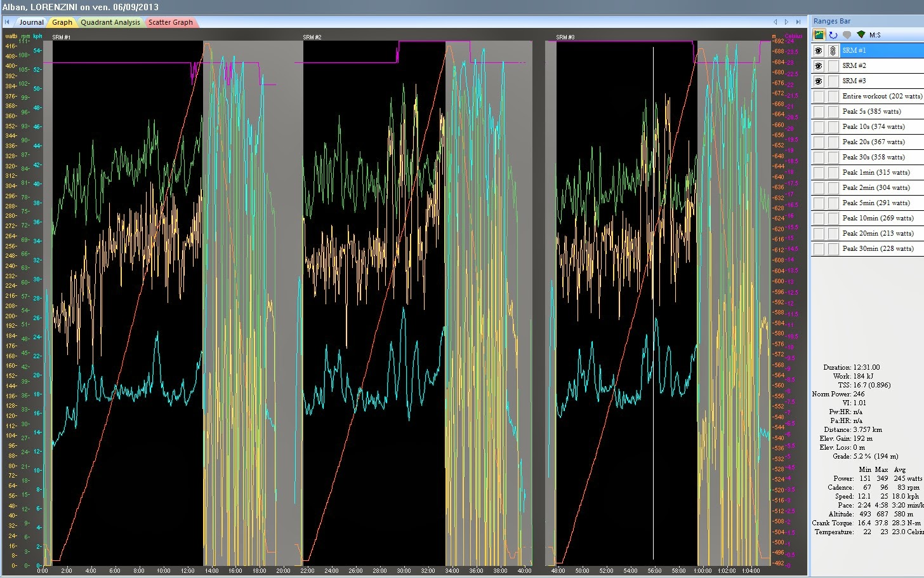Image resolution: width=924 pixels, height=578 pixels.
Task: Jump to the last tab using the right skip arrow
Action: 798,22
